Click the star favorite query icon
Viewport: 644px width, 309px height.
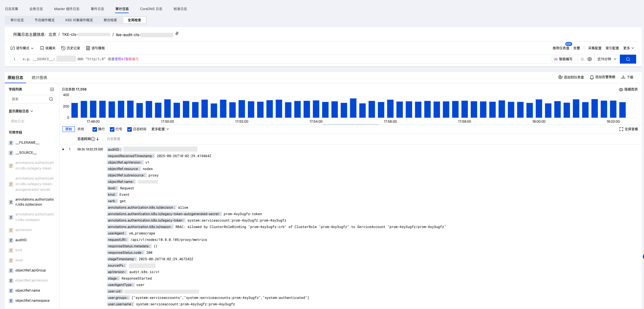tap(582, 59)
